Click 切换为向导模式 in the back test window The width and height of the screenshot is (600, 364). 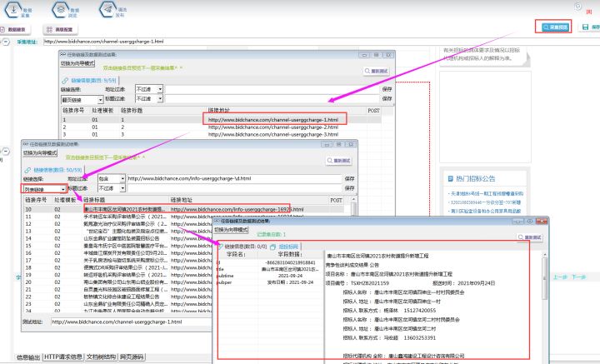pos(77,63)
